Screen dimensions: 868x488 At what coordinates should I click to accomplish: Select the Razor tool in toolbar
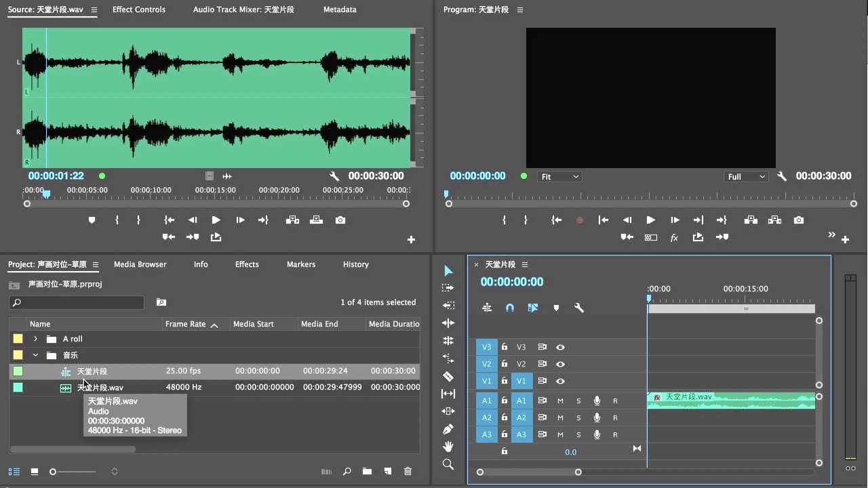tap(448, 376)
